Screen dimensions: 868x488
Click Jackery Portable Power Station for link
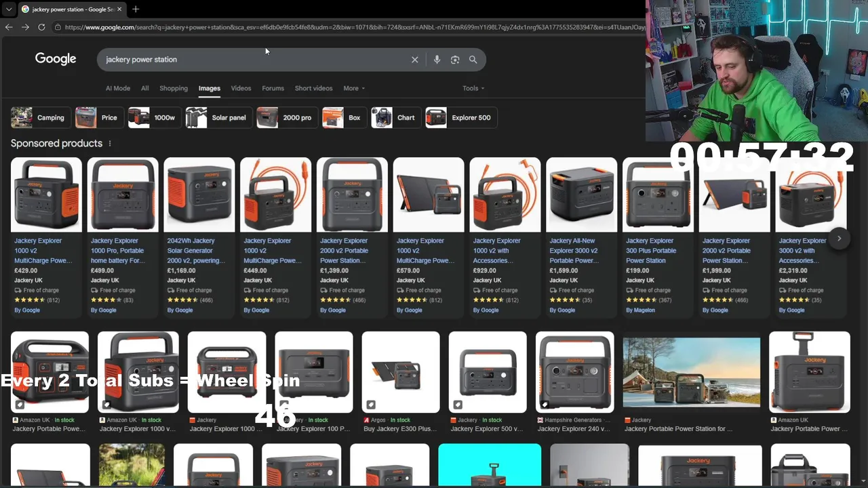(678, 429)
